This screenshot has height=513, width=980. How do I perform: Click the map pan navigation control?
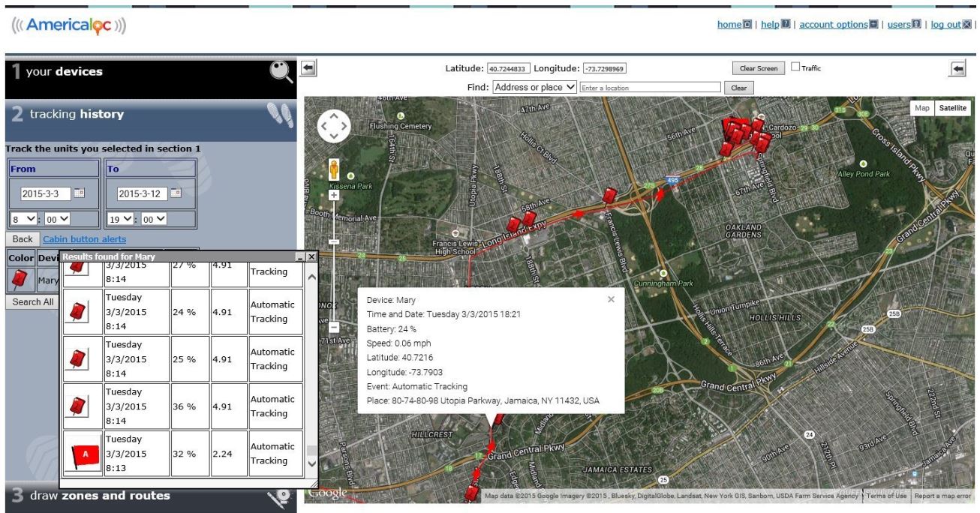point(334,127)
